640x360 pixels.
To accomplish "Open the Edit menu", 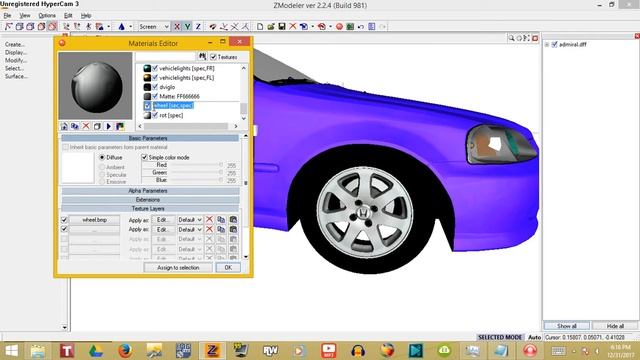I will [68, 16].
